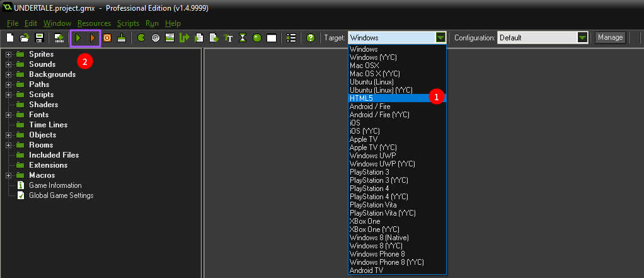Viewport: 644px width, 278px height.
Task: Close the Target dropdown using its green arrow
Action: click(440, 38)
